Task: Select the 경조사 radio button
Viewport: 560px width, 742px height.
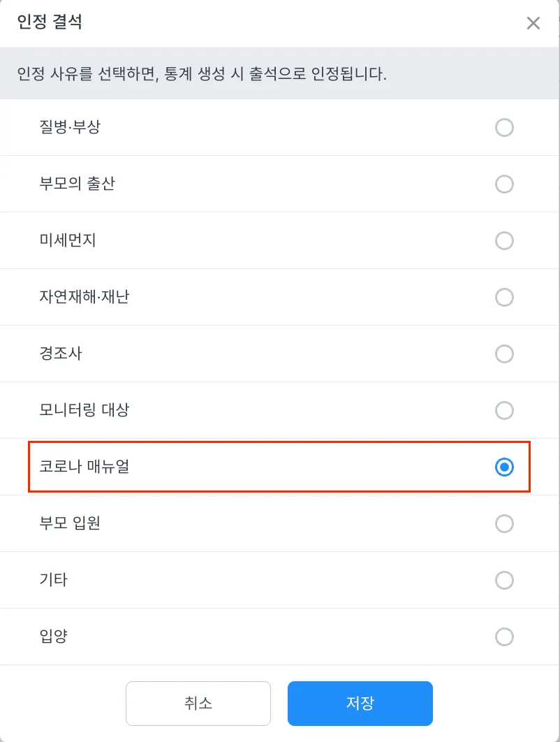Action: pyautogui.click(x=504, y=354)
